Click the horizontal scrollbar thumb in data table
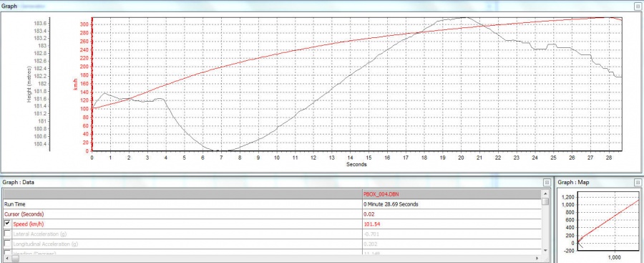This screenshot has height=263, width=644. tap(15, 259)
